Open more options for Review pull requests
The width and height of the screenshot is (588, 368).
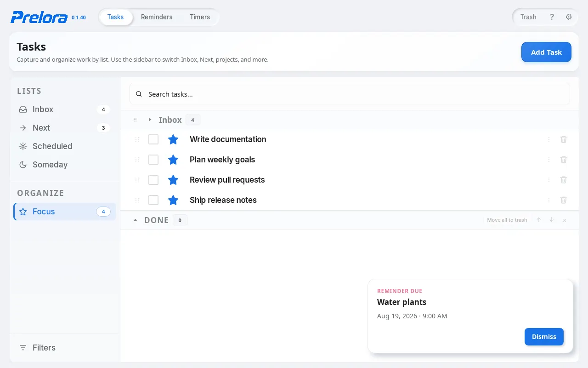(x=549, y=180)
